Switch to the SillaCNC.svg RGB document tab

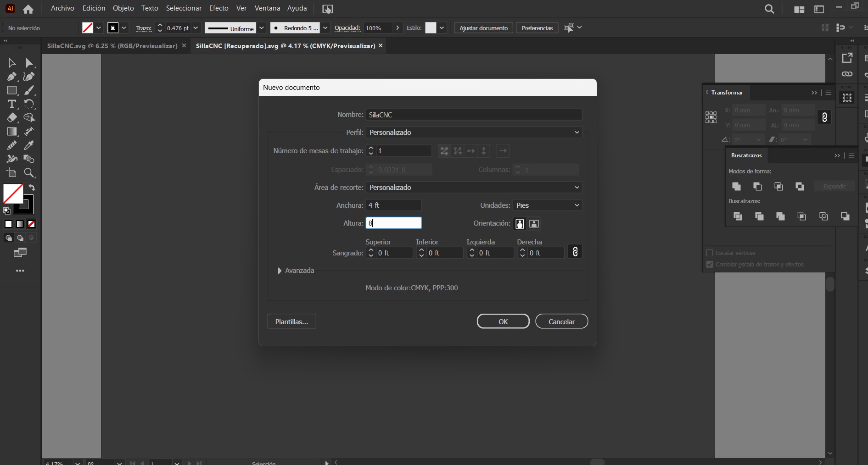[x=112, y=46]
